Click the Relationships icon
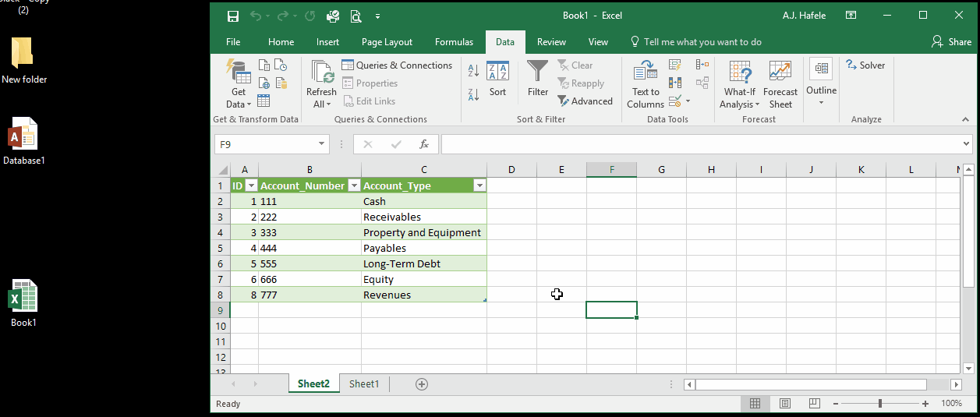980x417 pixels. pos(702,83)
